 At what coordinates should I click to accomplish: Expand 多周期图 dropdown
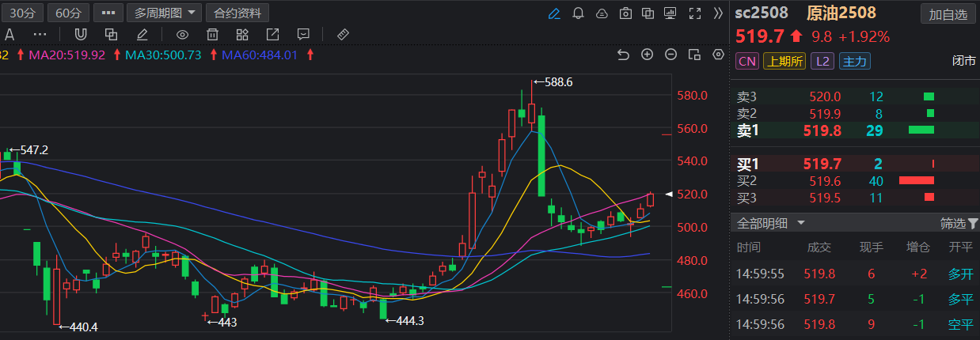coord(163,13)
